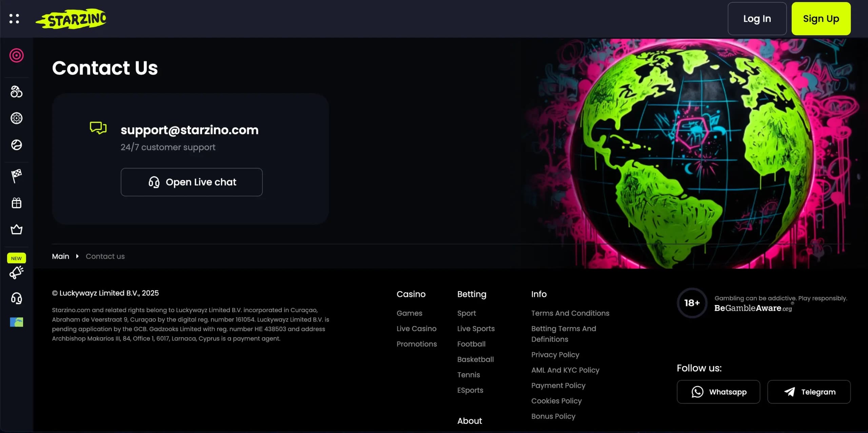Open promotions via the gift box icon
This screenshot has width=868, height=433.
[x=16, y=203]
